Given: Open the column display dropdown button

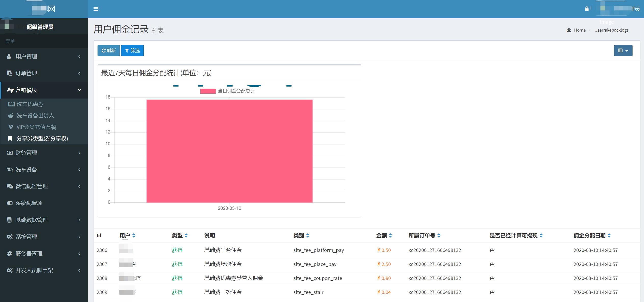Looking at the screenshot, I should tap(623, 50).
